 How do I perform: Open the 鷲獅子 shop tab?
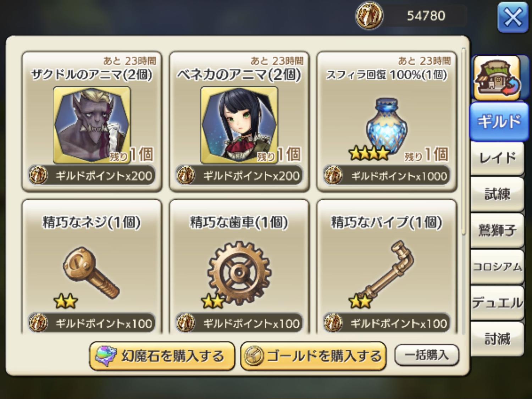(497, 231)
